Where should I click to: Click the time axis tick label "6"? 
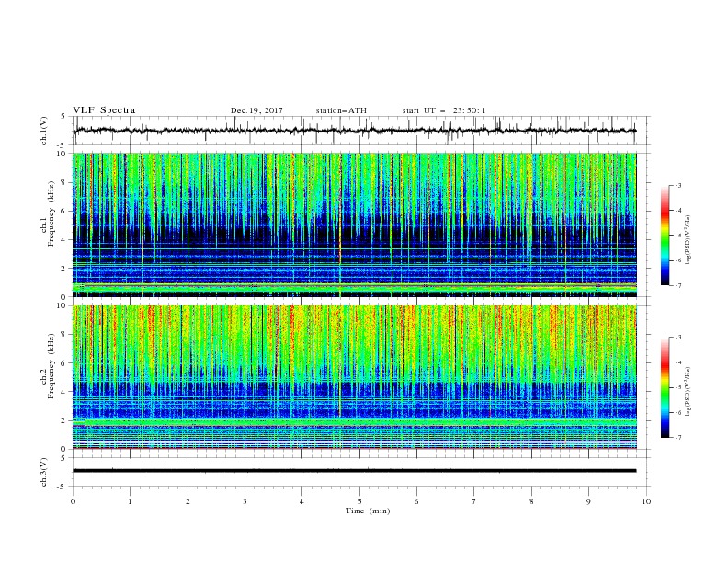click(416, 501)
